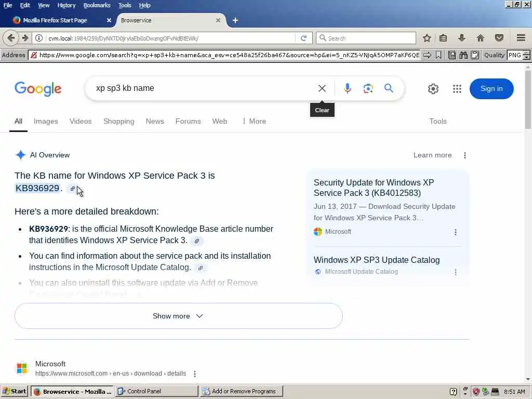Viewport: 532px width, 399px height.
Task: Click the Browservice go arrow next to address
Action: (427, 55)
